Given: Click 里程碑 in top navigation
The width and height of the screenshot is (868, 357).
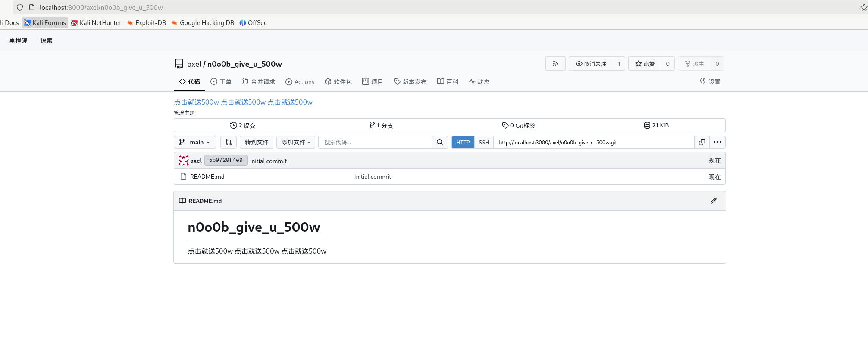Looking at the screenshot, I should point(18,40).
